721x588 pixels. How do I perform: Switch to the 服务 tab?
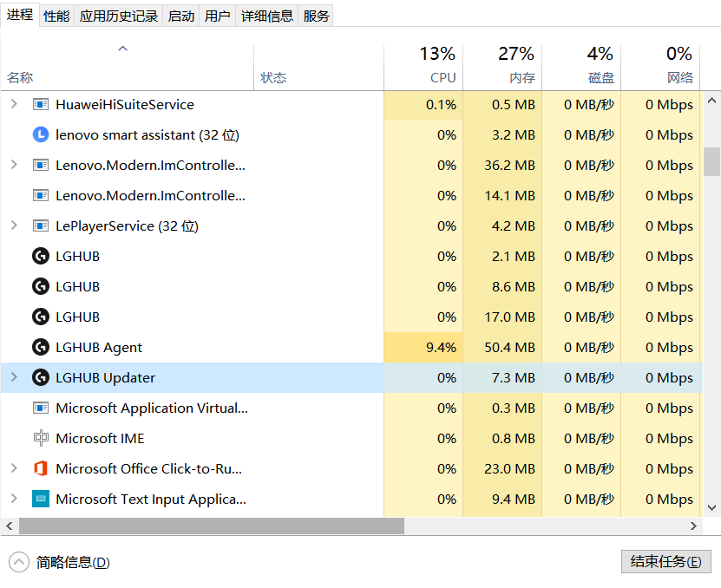click(316, 16)
